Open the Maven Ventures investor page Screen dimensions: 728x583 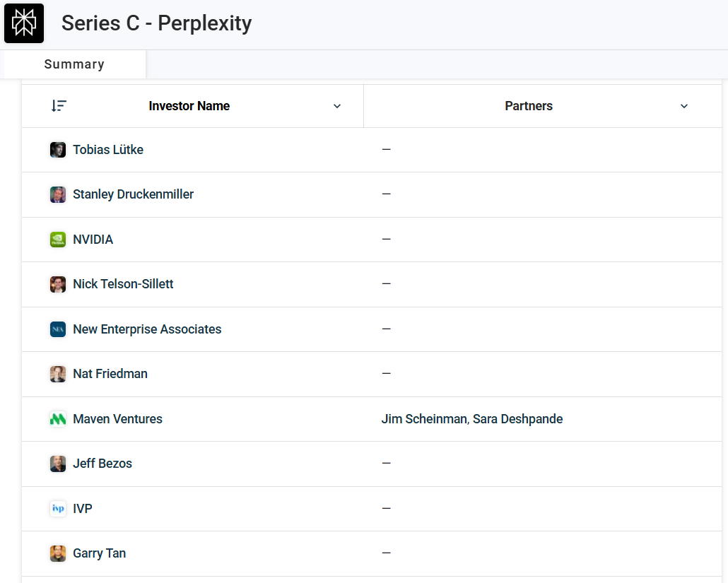click(x=117, y=419)
